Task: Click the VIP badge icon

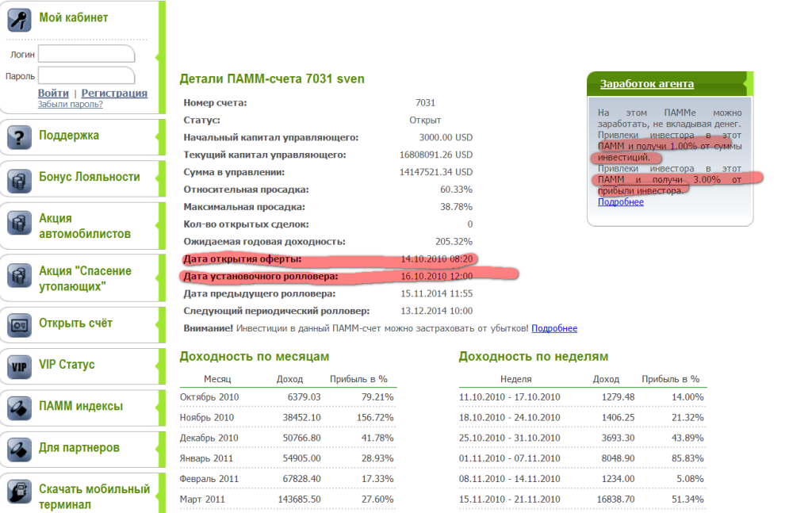Action: (x=19, y=367)
